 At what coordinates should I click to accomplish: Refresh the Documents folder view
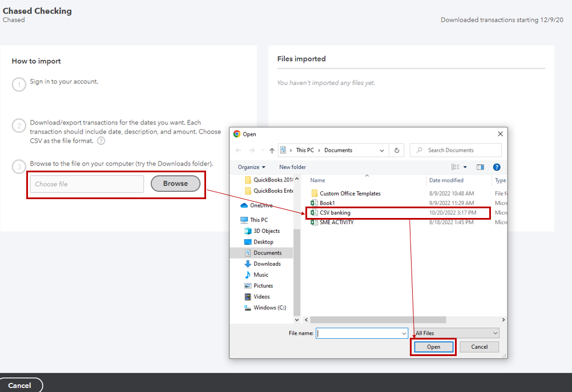(397, 150)
